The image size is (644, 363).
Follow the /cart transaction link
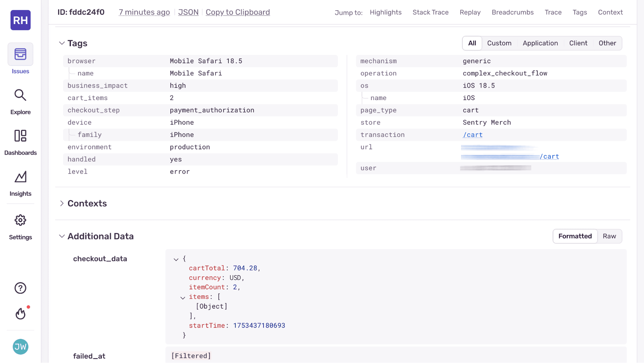(472, 135)
